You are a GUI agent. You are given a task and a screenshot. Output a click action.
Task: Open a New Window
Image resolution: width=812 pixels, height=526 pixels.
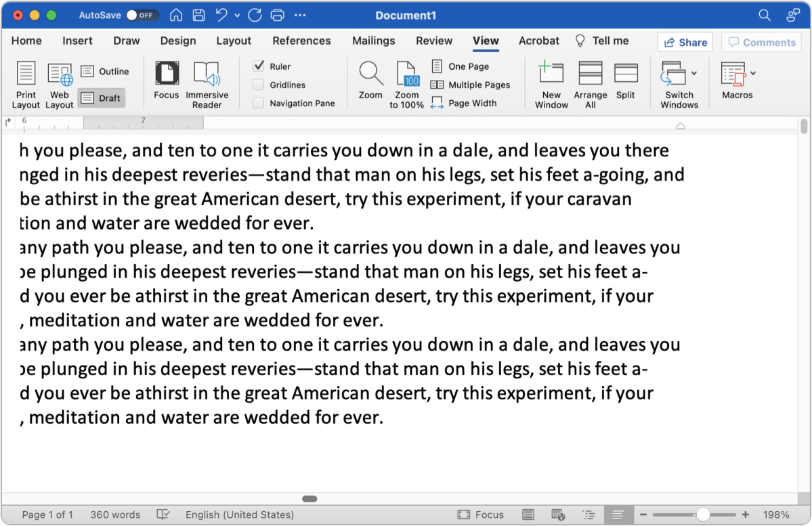551,84
